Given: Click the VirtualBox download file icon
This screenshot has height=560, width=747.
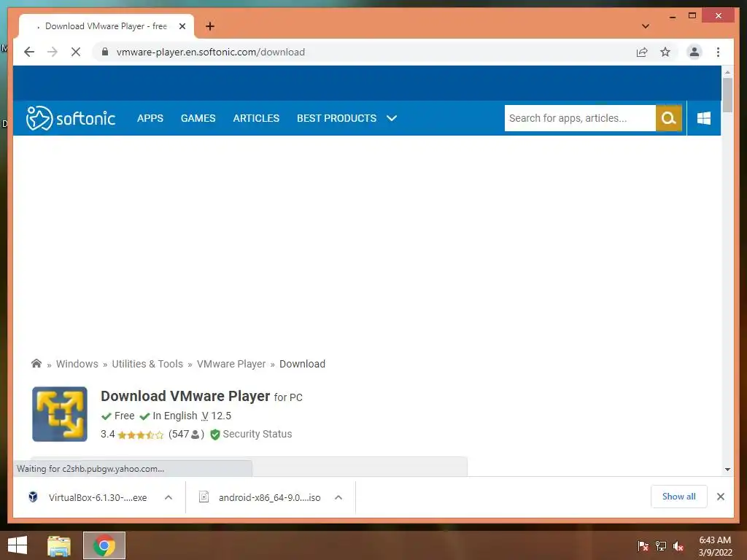Looking at the screenshot, I should tap(33, 497).
